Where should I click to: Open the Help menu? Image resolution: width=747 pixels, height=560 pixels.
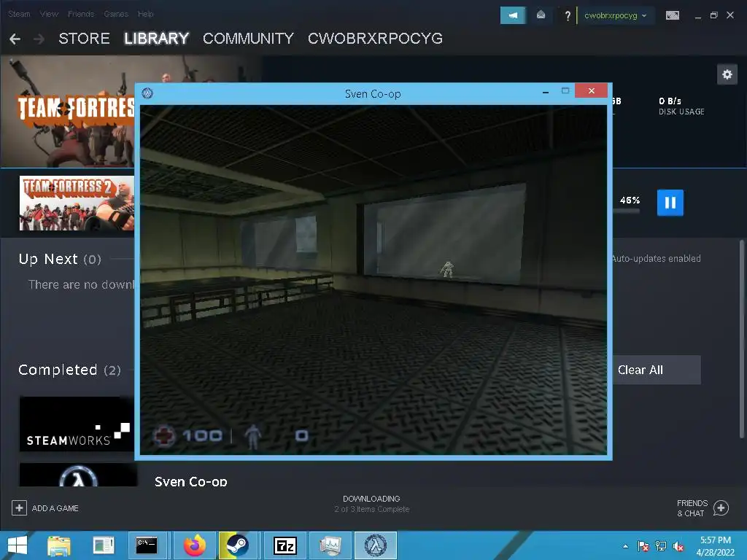point(146,14)
